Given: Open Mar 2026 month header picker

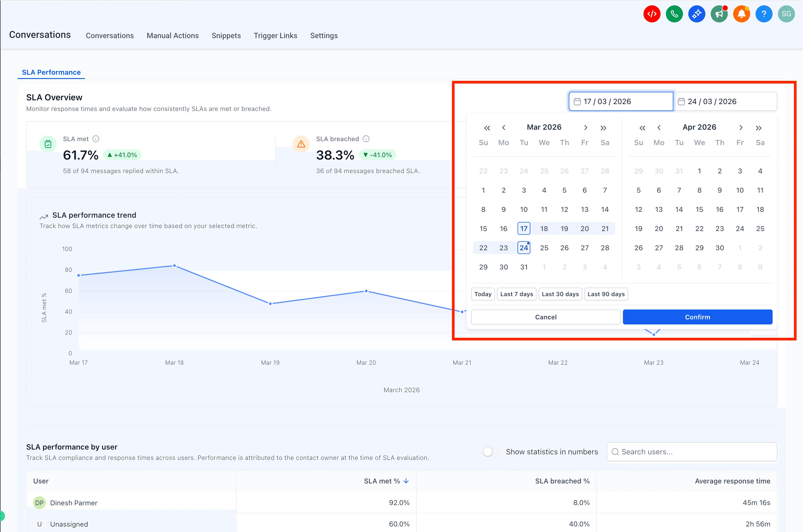Looking at the screenshot, I should 544,127.
